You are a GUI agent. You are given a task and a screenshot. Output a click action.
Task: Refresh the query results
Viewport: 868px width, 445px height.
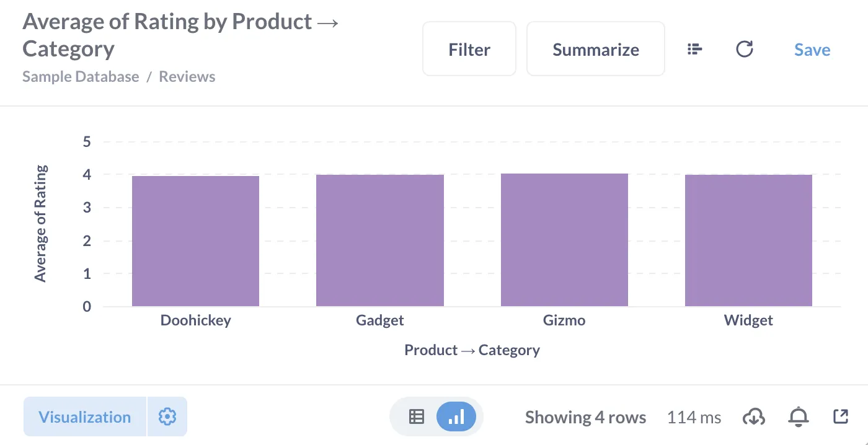(745, 49)
